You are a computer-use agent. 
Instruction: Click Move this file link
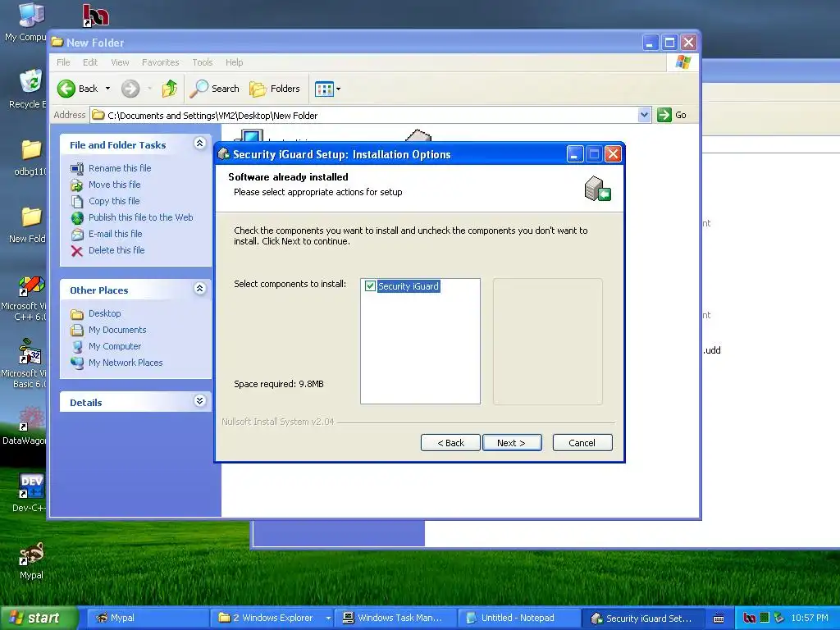pos(115,185)
